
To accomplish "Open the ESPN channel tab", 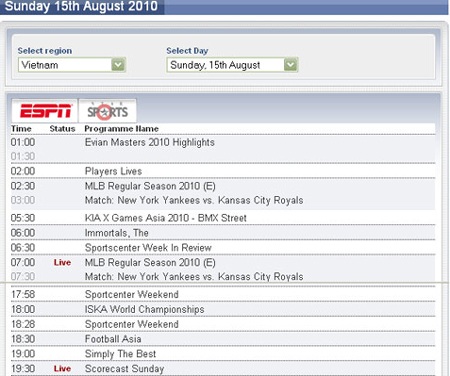I will pyautogui.click(x=45, y=111).
